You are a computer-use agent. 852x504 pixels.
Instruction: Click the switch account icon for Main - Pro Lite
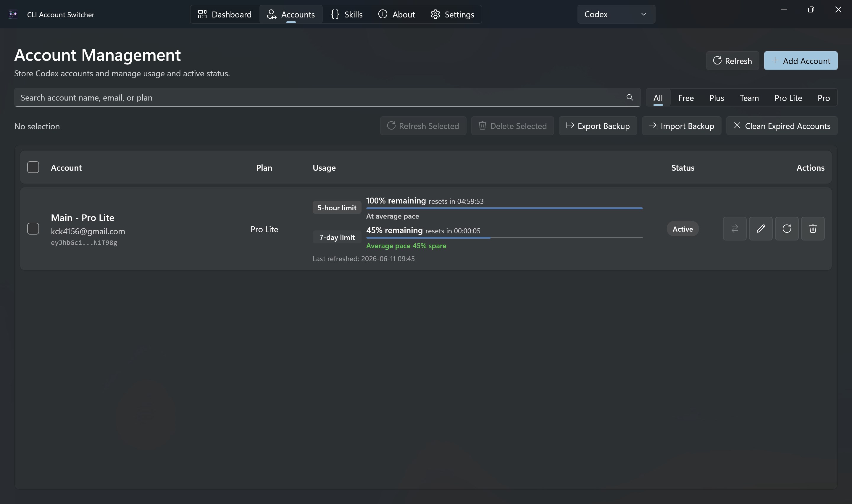735,229
